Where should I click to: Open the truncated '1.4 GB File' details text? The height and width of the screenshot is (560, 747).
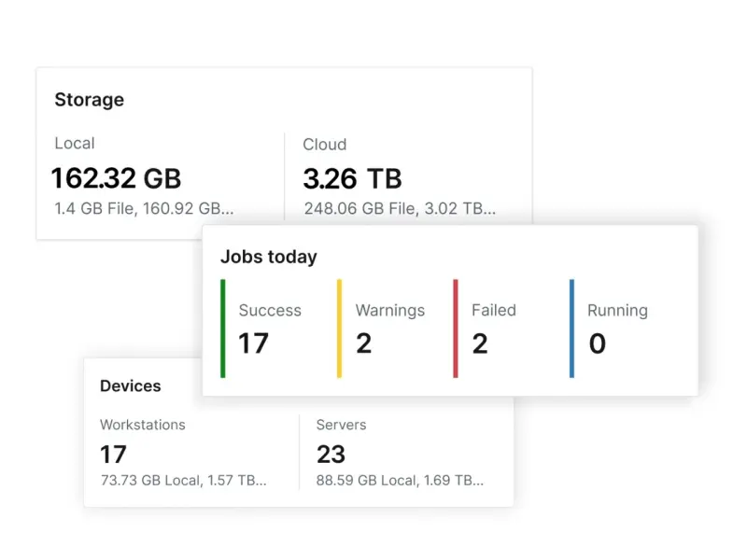(142, 208)
